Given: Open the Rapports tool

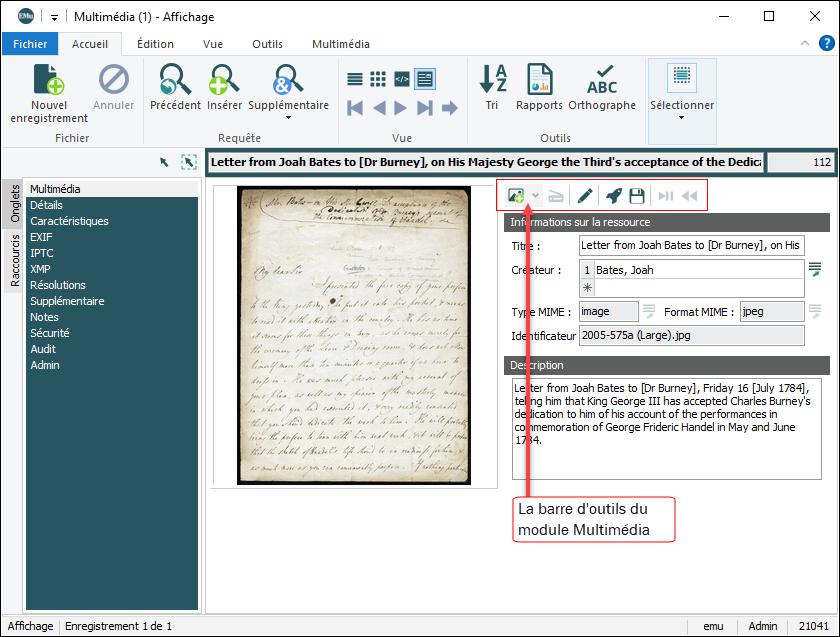Looking at the screenshot, I should click(x=539, y=79).
